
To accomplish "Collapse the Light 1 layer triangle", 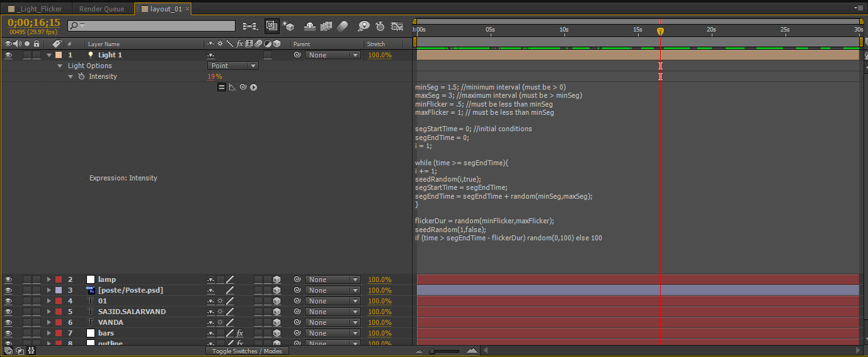I will 49,55.
